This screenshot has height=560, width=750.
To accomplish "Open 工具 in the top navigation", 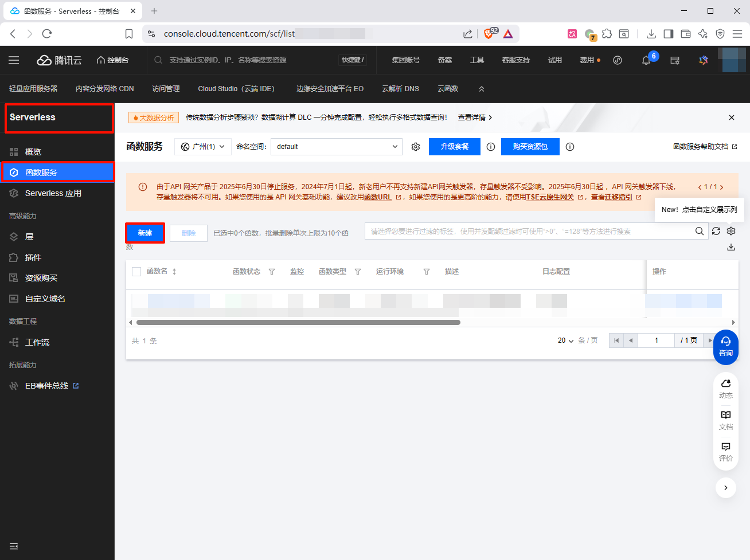I will (477, 60).
